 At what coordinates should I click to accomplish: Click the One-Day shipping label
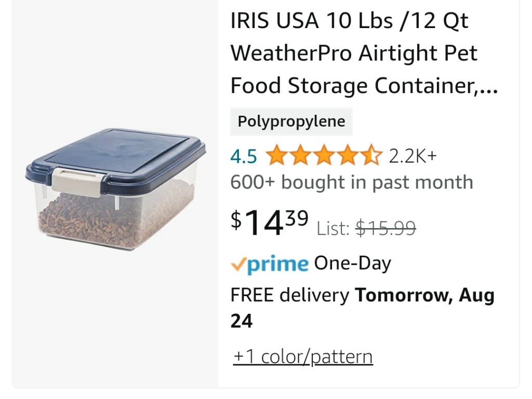click(352, 263)
